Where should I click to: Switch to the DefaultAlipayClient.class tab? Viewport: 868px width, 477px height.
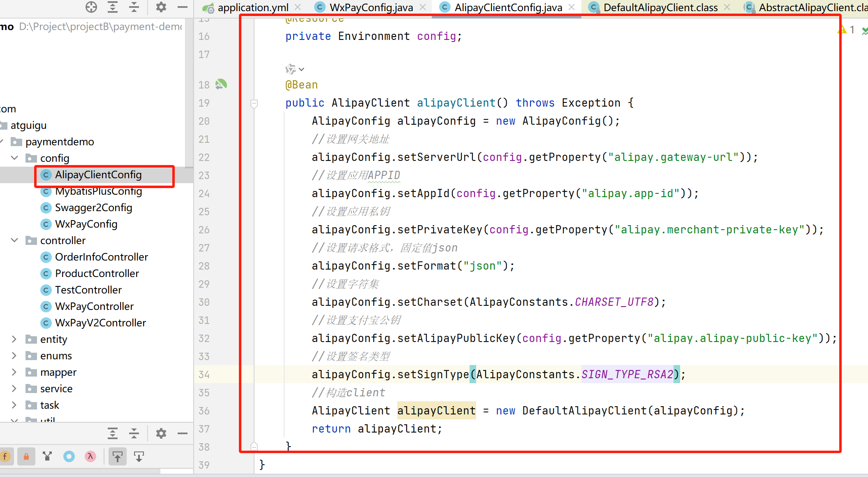point(660,7)
